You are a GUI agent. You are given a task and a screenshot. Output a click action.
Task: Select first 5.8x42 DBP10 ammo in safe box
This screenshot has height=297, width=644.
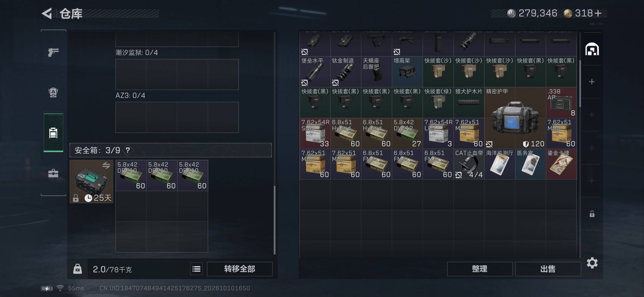pyautogui.click(x=131, y=175)
